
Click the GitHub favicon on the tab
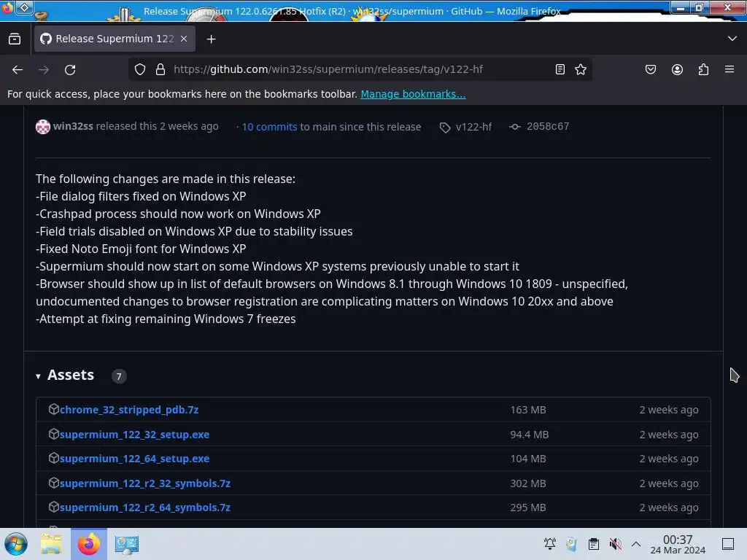tap(46, 39)
